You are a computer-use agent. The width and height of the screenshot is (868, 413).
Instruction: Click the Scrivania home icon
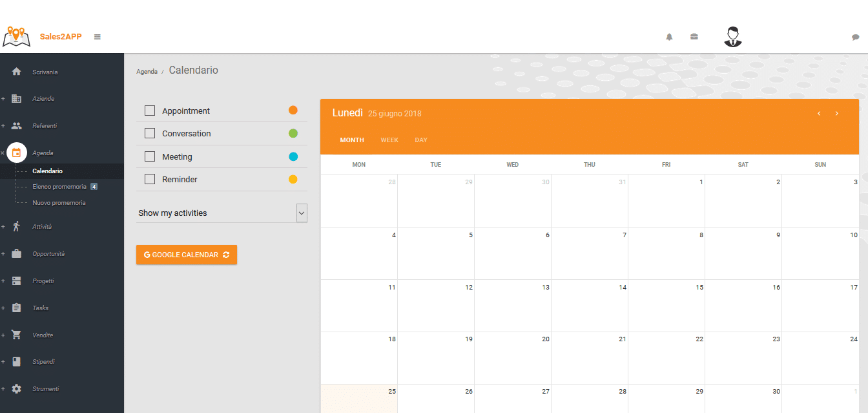pos(17,72)
